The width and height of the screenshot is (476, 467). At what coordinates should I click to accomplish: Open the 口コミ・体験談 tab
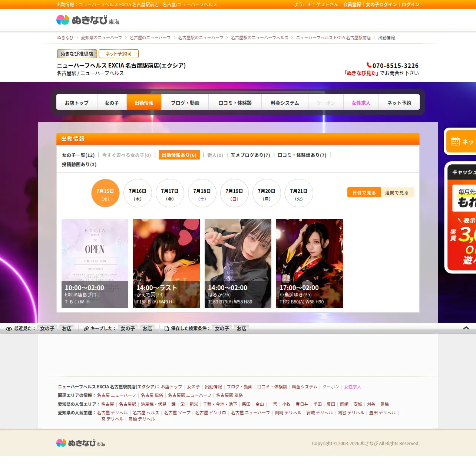(235, 103)
